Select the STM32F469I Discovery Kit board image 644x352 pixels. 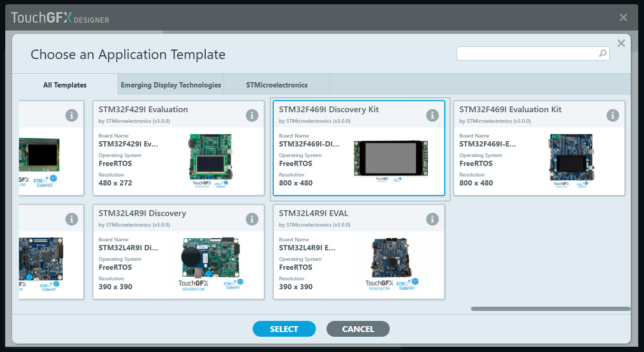(391, 160)
